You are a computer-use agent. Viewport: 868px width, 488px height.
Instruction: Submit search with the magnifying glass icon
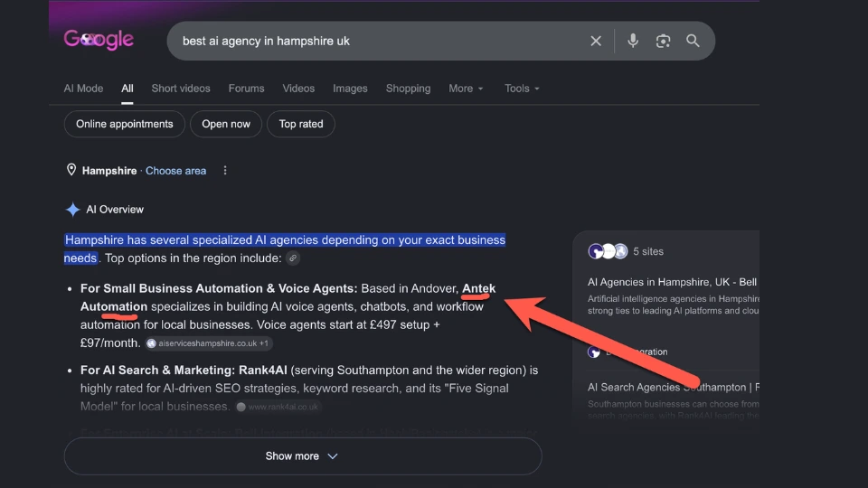[x=693, y=41]
